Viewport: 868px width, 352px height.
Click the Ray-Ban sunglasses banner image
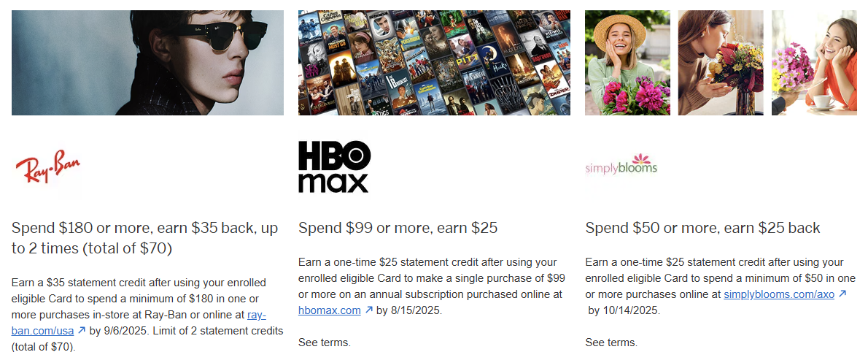147,63
